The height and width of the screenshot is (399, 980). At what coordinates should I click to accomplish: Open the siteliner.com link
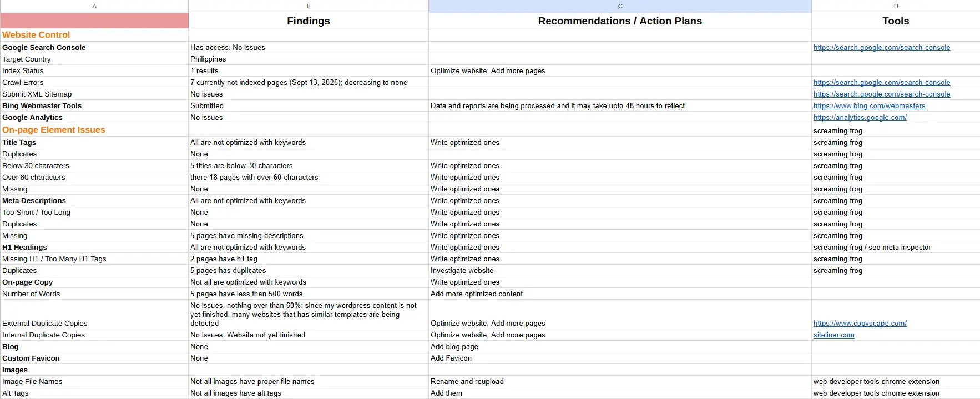pyautogui.click(x=833, y=335)
